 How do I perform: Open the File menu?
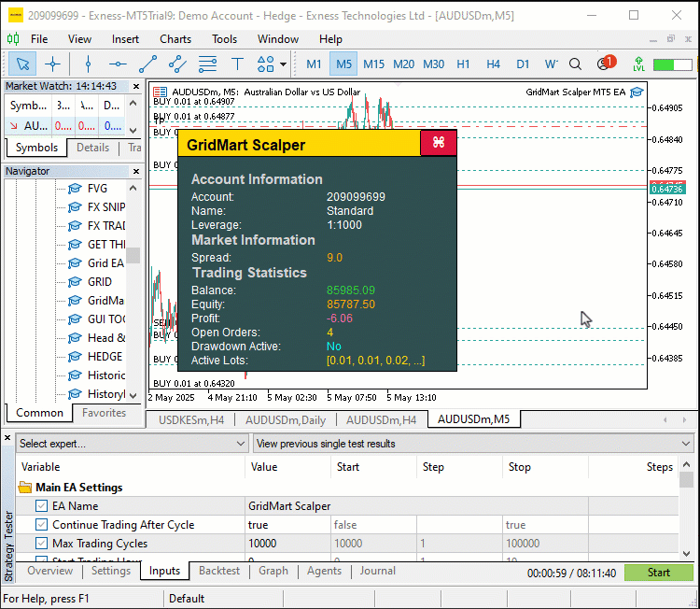[x=39, y=39]
